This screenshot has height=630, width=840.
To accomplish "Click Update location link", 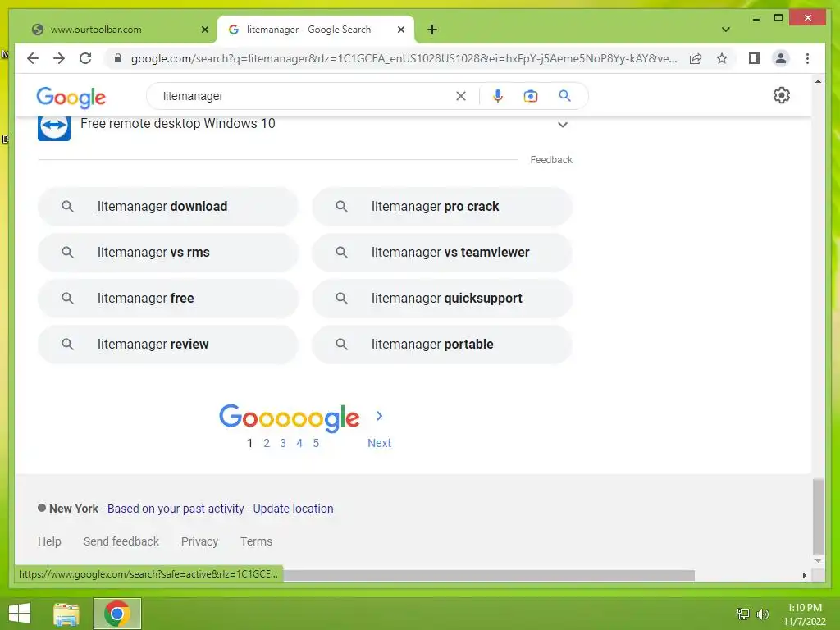I will coord(293,509).
